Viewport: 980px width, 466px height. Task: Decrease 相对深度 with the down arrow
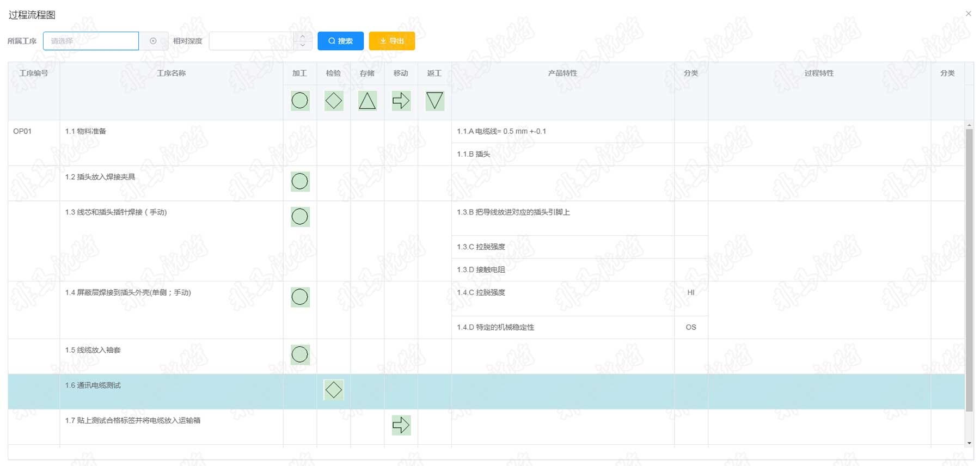pyautogui.click(x=303, y=46)
